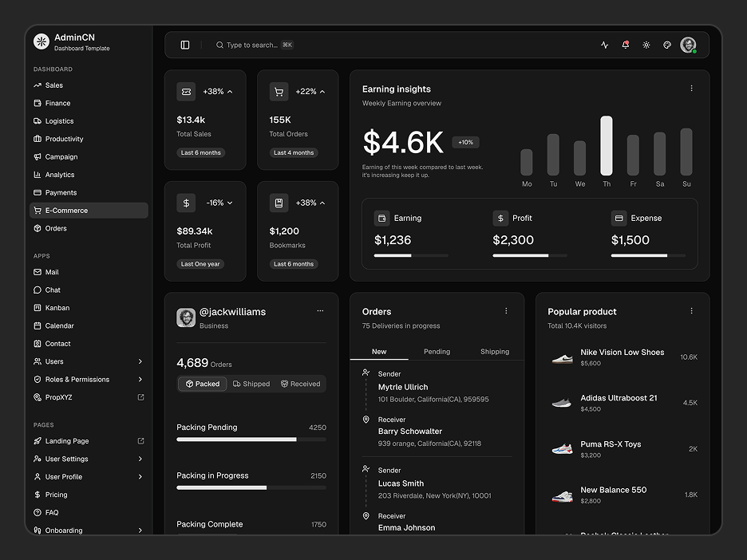
Task: Click Emma Johnson receiver pin icon
Action: pyautogui.click(x=366, y=515)
